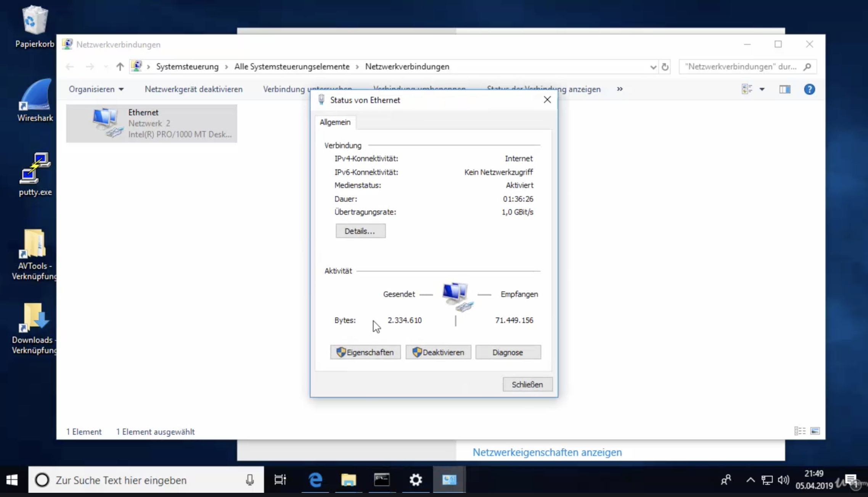Start the Diagnose button
868x497 pixels.
coord(508,352)
